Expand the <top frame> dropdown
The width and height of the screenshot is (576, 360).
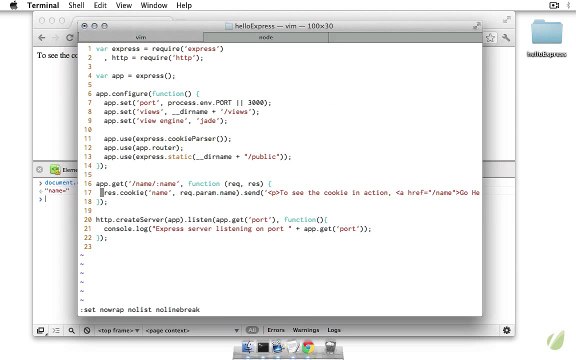pyautogui.click(x=118, y=331)
